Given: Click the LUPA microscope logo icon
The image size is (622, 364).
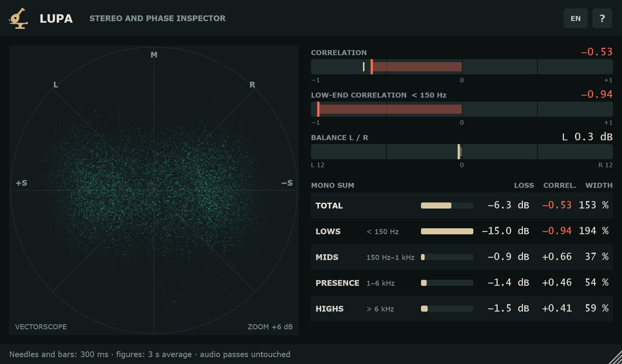Looking at the screenshot, I should coord(18,18).
